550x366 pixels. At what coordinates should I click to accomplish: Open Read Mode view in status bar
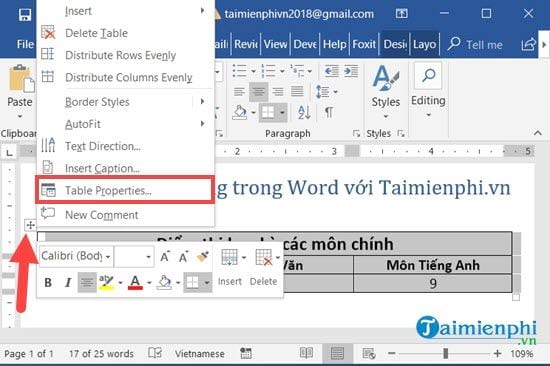click(x=306, y=353)
